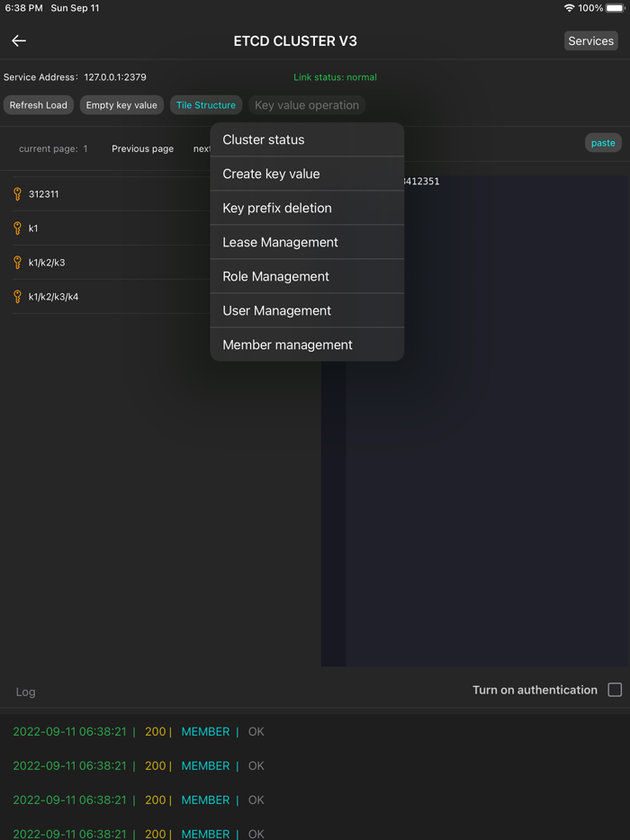Enable the Turn on authentication checkbox
The width and height of the screenshot is (630, 840).
[x=615, y=690]
